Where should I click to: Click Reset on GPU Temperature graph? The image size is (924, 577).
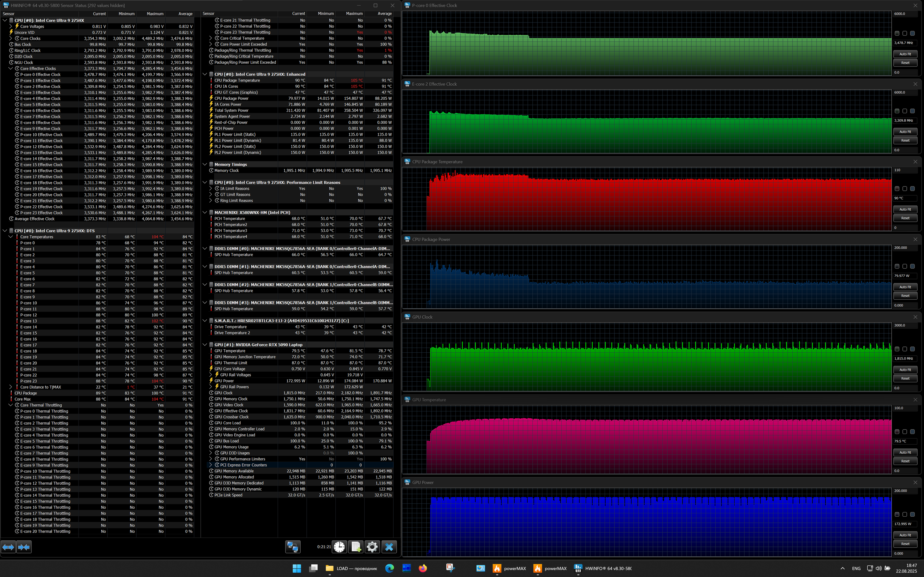pyautogui.click(x=905, y=461)
